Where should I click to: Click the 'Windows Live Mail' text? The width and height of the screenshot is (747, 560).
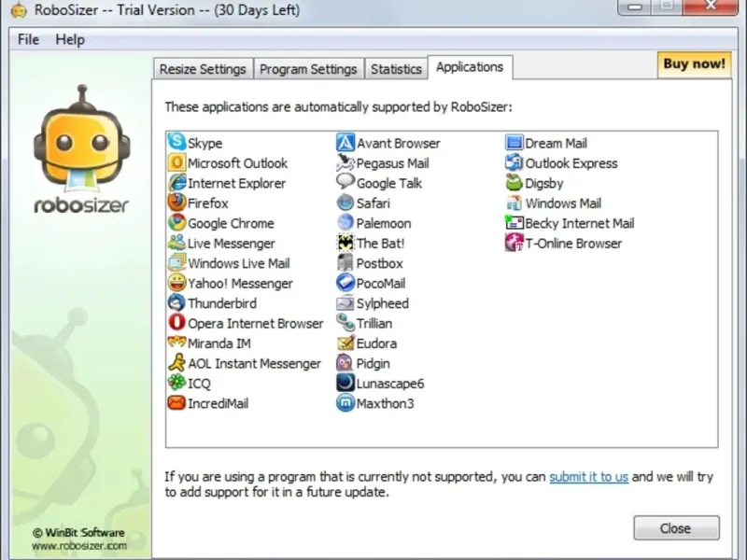239,263
